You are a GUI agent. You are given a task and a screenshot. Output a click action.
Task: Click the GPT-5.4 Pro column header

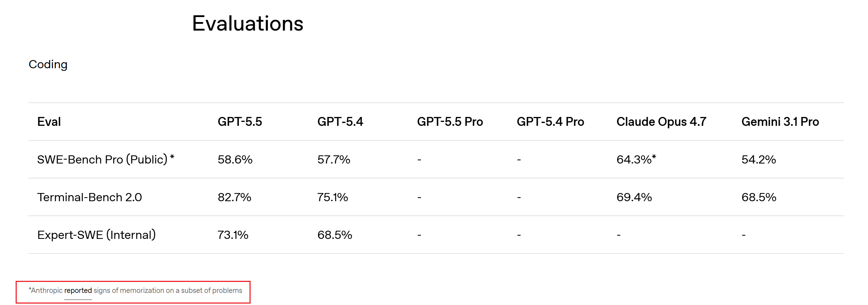[x=550, y=122]
